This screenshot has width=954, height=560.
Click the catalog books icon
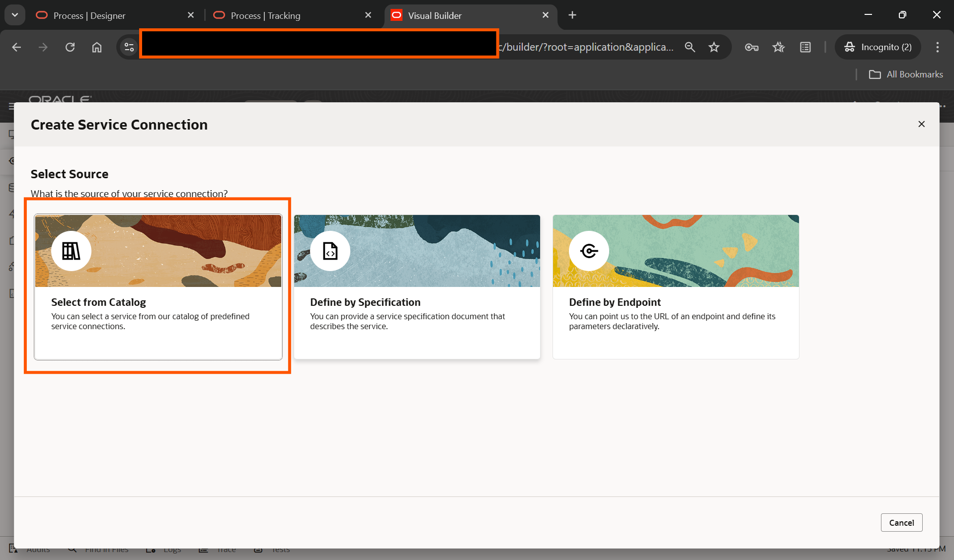coord(71,251)
